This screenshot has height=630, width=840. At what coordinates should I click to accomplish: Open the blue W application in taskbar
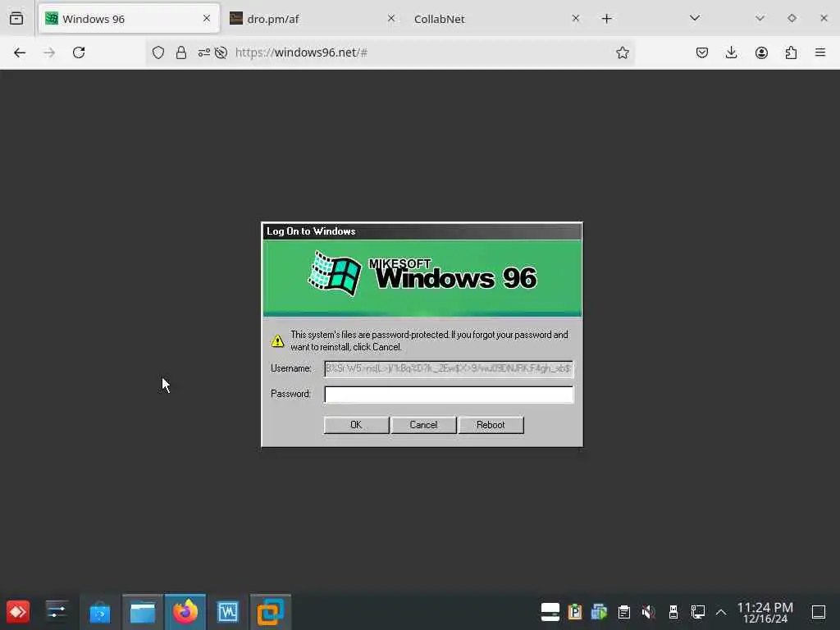228,612
